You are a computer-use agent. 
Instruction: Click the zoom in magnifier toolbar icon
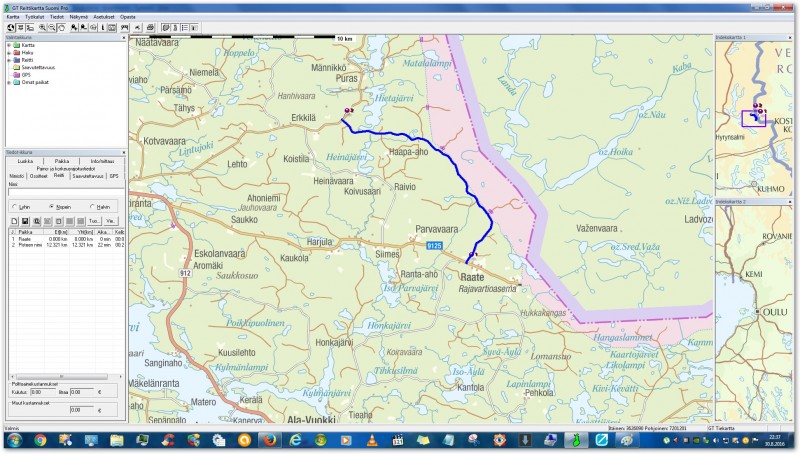point(42,27)
